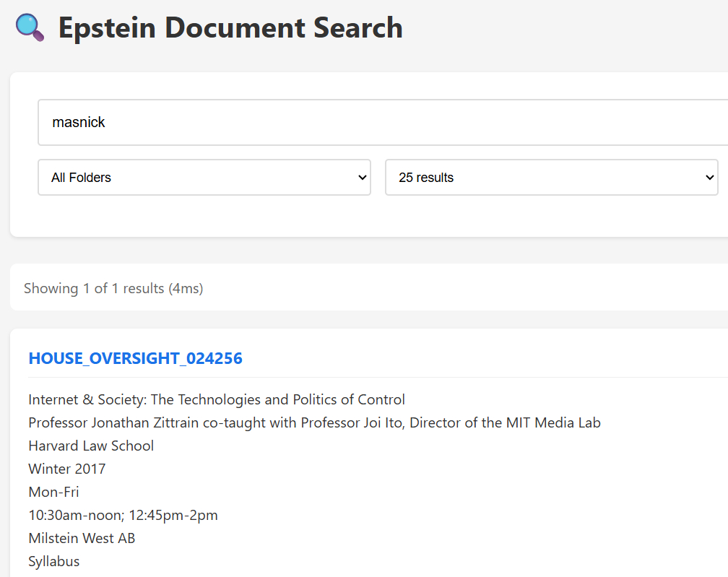Click the "10:30am-noon; 12:45pm-2pm" time line
This screenshot has width=728, height=577.
coord(123,515)
